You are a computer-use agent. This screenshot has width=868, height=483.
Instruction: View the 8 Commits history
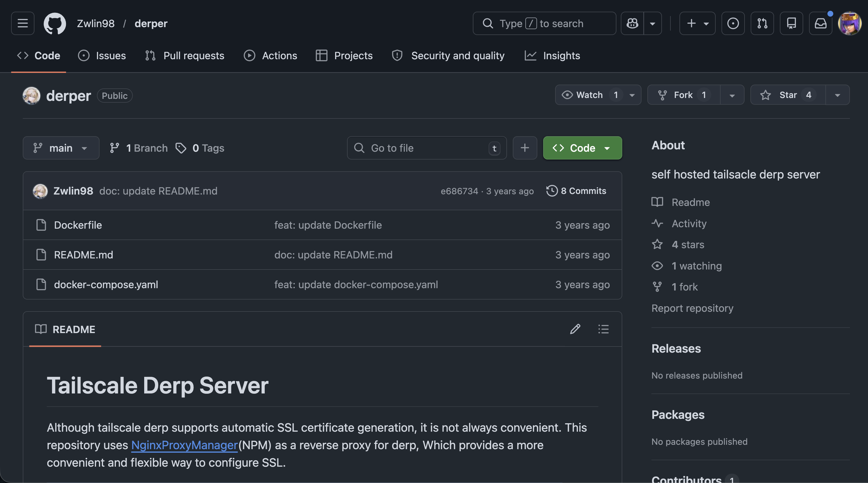pyautogui.click(x=576, y=191)
